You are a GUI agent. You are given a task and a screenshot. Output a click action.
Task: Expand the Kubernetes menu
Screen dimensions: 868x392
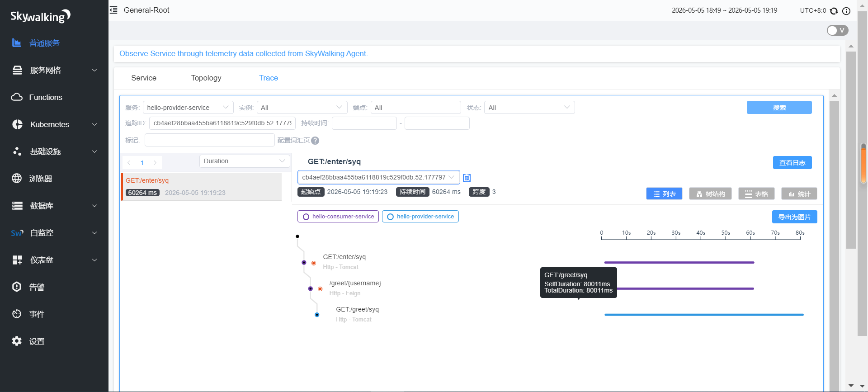pyautogui.click(x=94, y=124)
